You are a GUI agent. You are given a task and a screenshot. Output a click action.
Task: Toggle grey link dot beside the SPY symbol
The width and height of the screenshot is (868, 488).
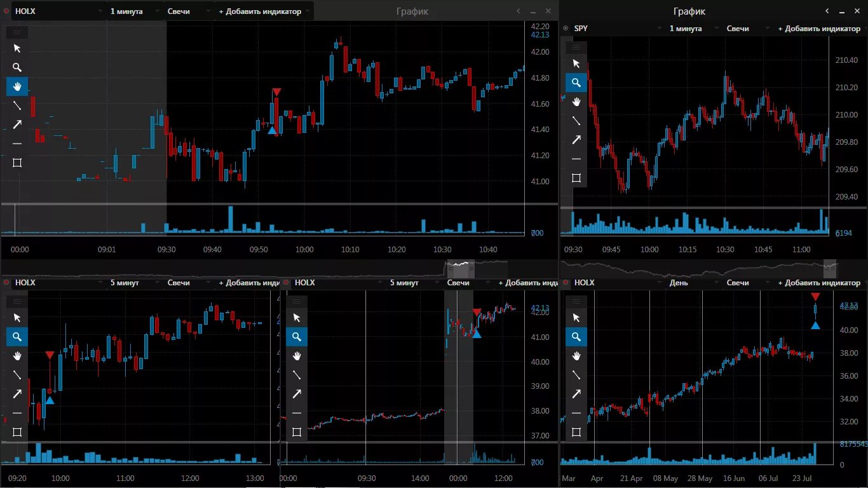point(566,29)
